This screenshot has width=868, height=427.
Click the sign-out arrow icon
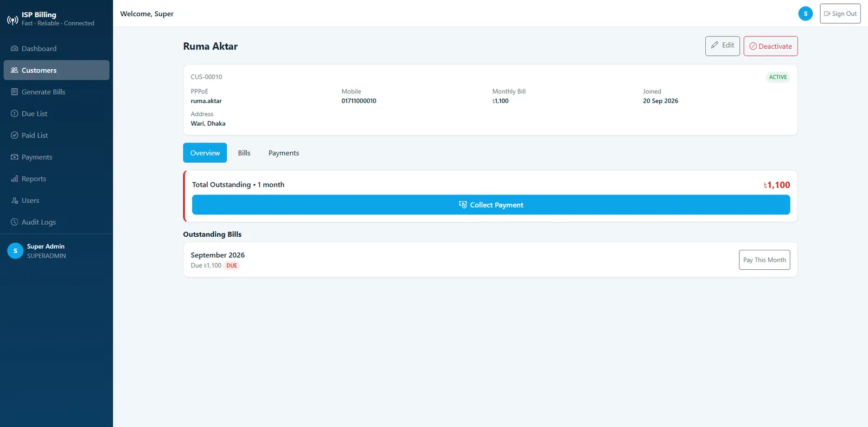point(827,14)
